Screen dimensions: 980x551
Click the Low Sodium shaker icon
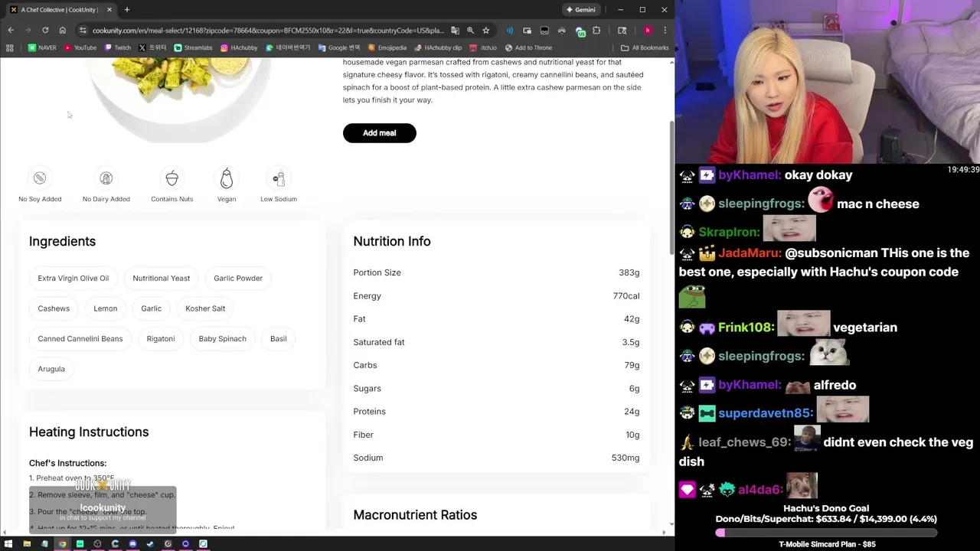click(x=279, y=178)
